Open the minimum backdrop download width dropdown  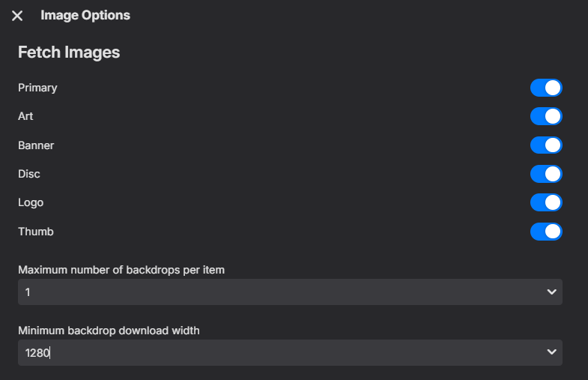point(289,352)
